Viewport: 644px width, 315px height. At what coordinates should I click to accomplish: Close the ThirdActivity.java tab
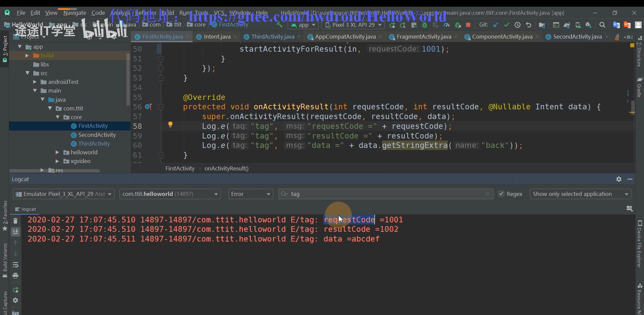(299, 36)
